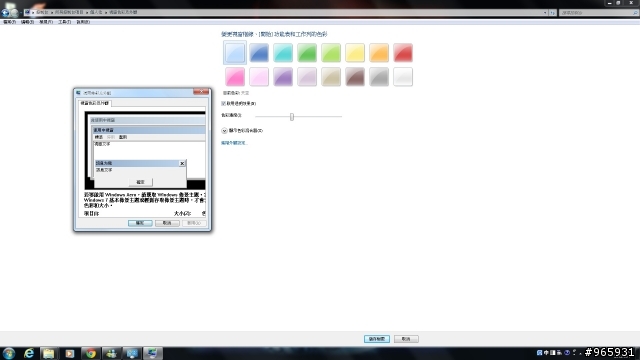This screenshot has height=360, width=640.
Task: Go back with the navigation Back arrow
Action: pos(5,13)
